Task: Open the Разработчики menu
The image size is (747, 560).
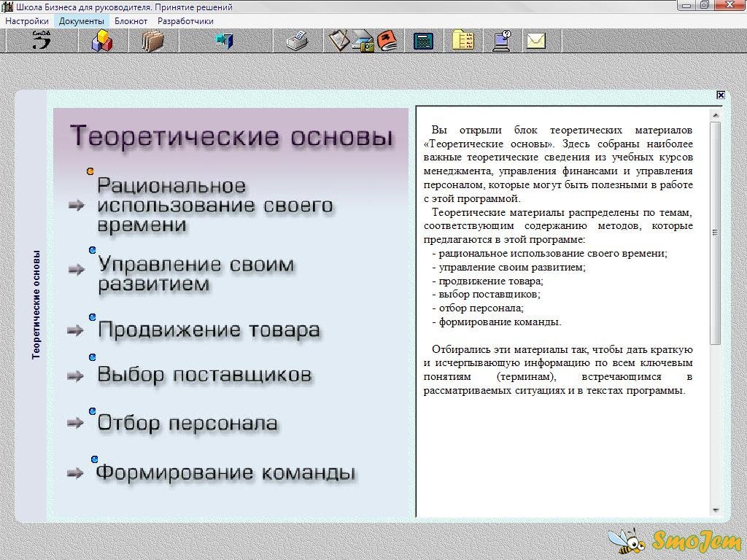Action: point(185,21)
